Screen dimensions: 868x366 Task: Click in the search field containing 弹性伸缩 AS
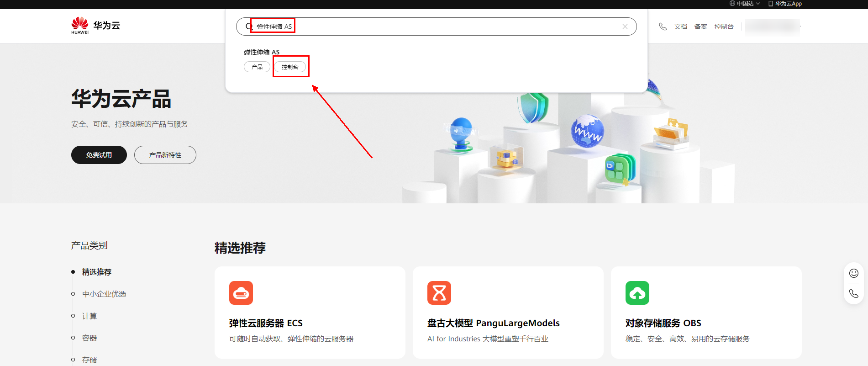pos(436,27)
